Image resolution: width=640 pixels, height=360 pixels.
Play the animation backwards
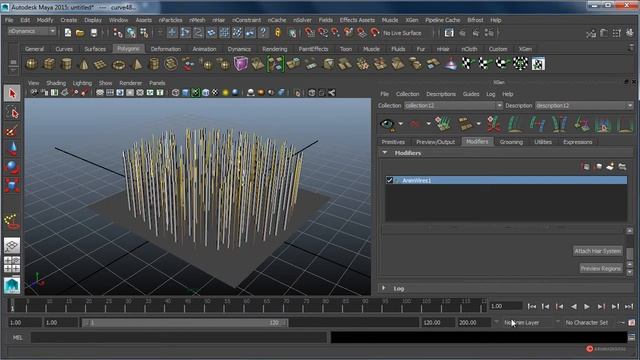(x=573, y=306)
